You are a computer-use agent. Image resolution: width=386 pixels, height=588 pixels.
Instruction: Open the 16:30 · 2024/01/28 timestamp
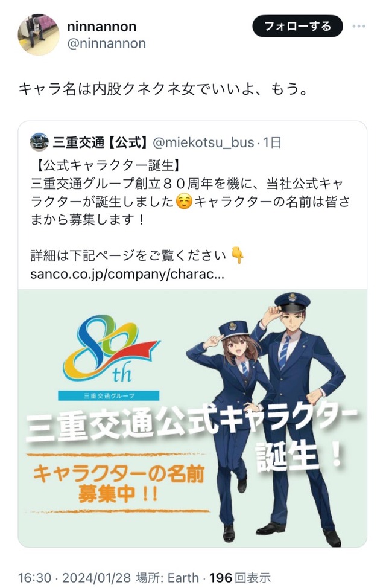tap(75, 578)
